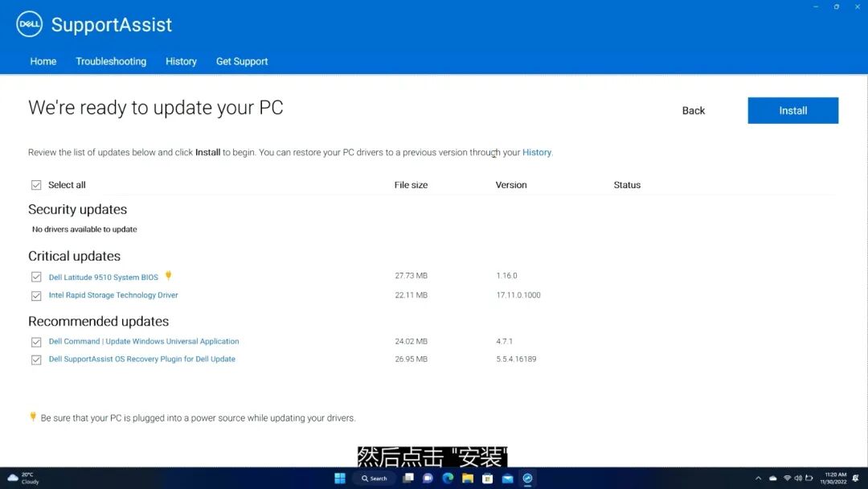Toggle the Select all checkbox
868x489 pixels.
36,185
